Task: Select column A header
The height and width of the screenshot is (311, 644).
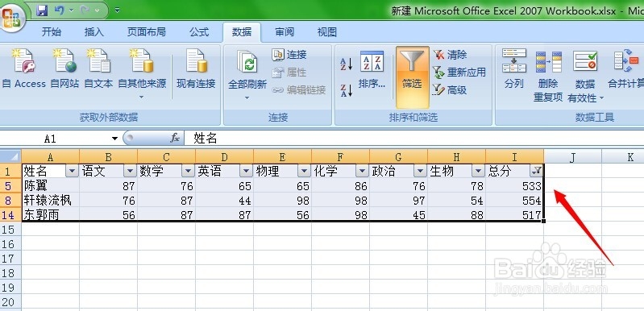Action: coord(50,157)
